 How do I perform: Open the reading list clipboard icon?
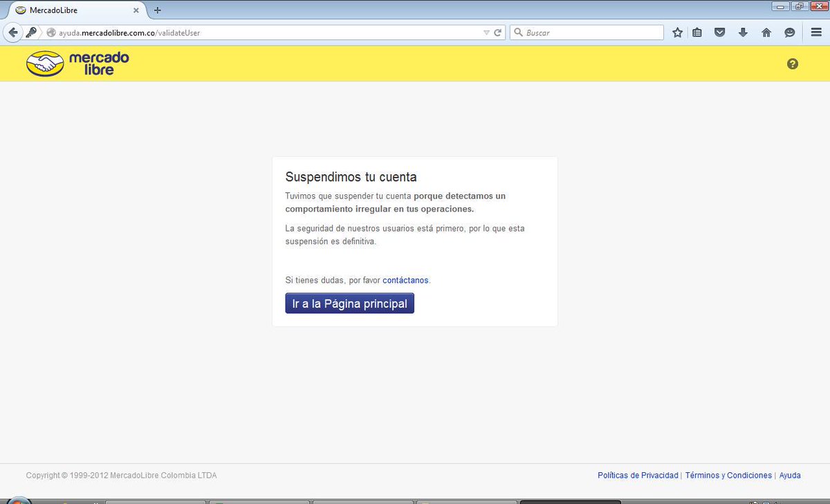coord(697,32)
